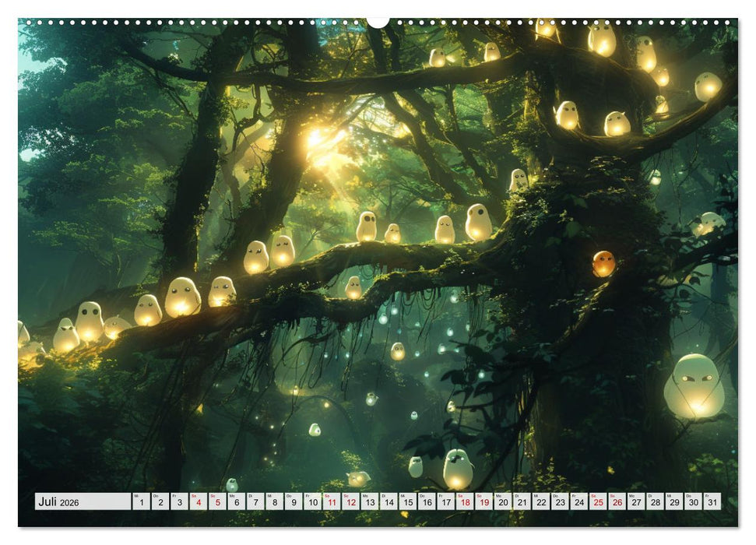The image size is (756, 545).
Task: Click date cell 11 marked in red
Action: pos(332,503)
